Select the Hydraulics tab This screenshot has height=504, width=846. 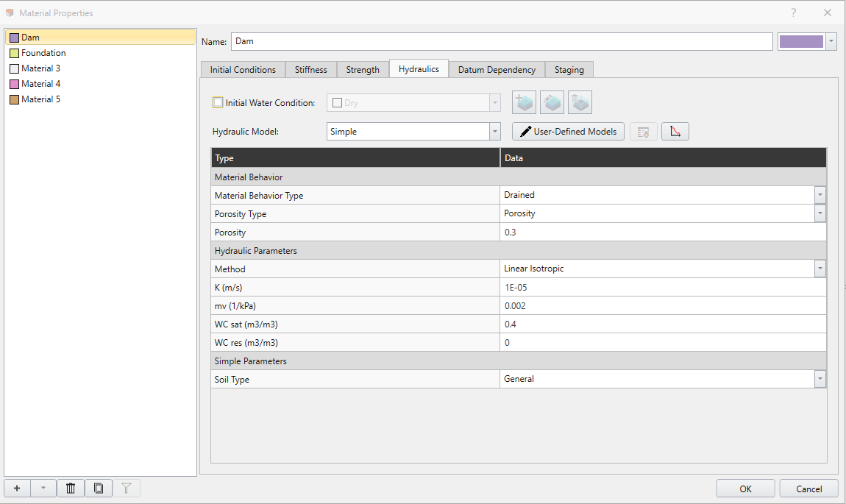point(419,69)
